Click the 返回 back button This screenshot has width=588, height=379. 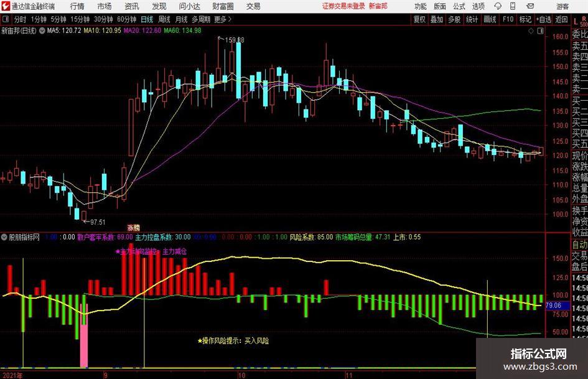[561, 19]
